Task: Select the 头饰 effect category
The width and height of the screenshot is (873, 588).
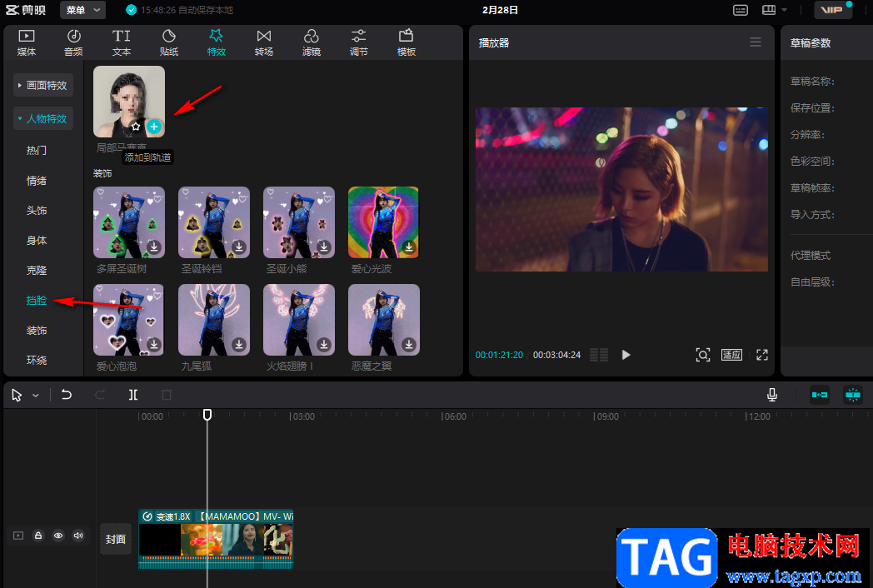Action: click(x=37, y=211)
